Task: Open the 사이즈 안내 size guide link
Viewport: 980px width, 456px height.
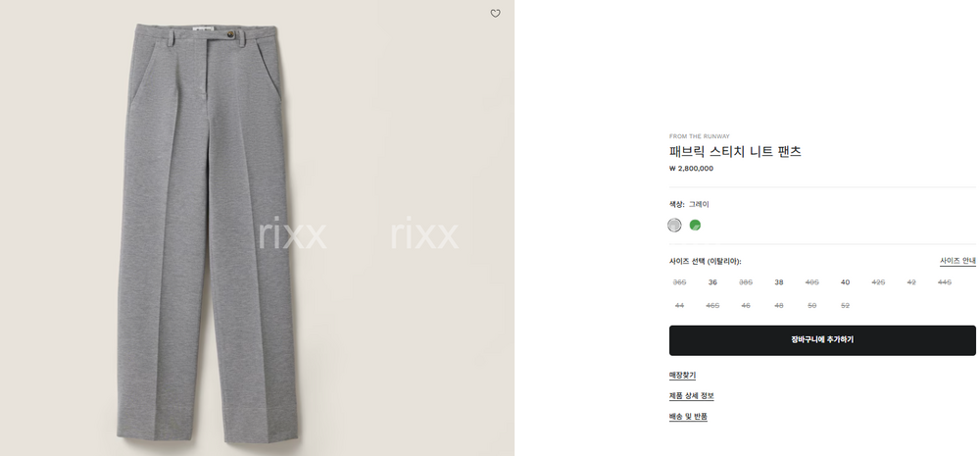Action: [957, 261]
